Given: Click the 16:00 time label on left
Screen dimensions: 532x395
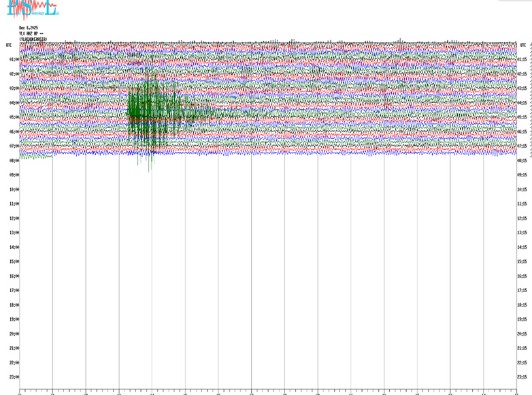Looking at the screenshot, I should [x=13, y=276].
